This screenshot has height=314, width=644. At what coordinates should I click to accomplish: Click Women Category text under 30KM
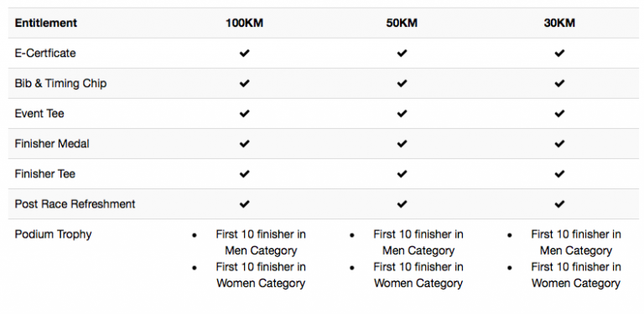point(576,283)
